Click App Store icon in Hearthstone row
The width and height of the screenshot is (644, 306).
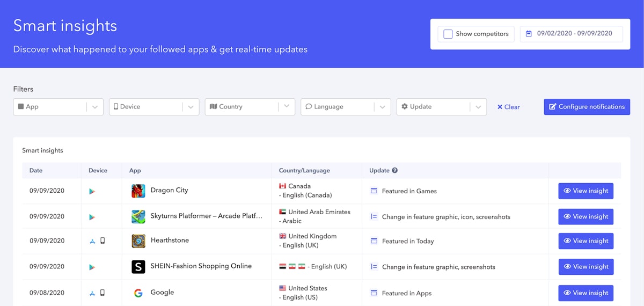point(92,241)
